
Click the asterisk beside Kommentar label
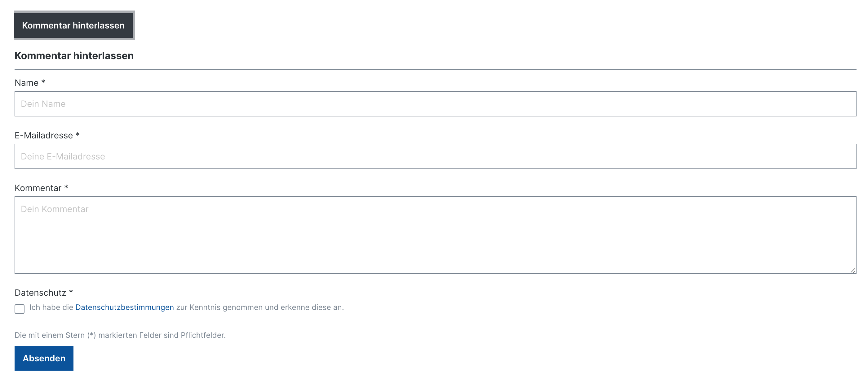point(66,187)
